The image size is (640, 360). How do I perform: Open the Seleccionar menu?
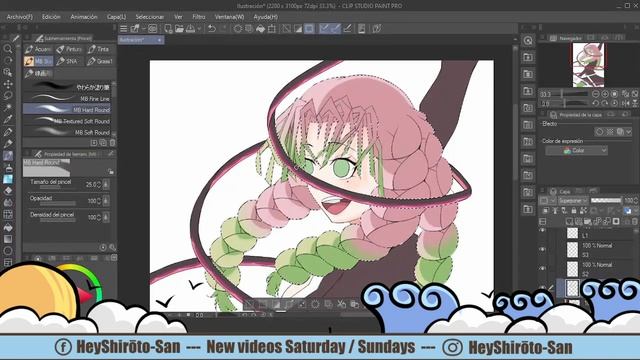coord(149,17)
